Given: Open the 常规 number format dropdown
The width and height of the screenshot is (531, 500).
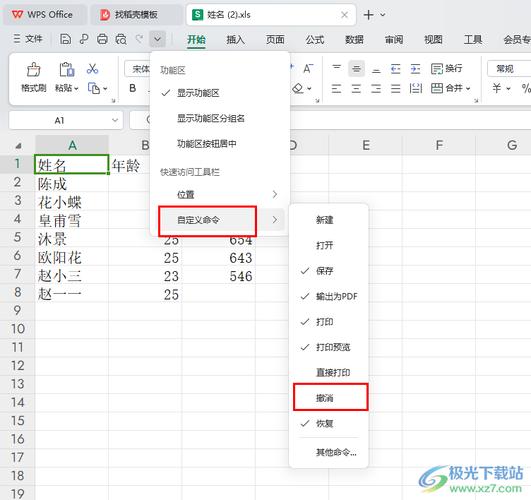Looking at the screenshot, I should 509,69.
